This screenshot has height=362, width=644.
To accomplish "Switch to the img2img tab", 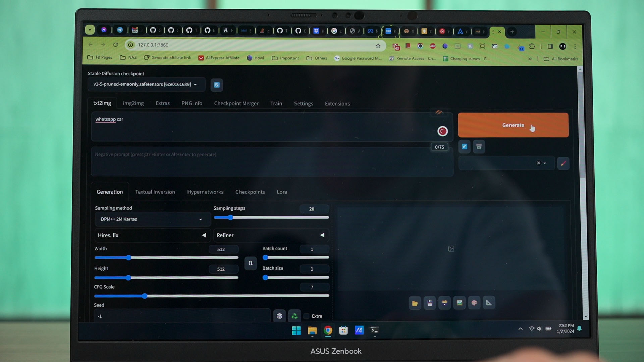I will coord(133,103).
